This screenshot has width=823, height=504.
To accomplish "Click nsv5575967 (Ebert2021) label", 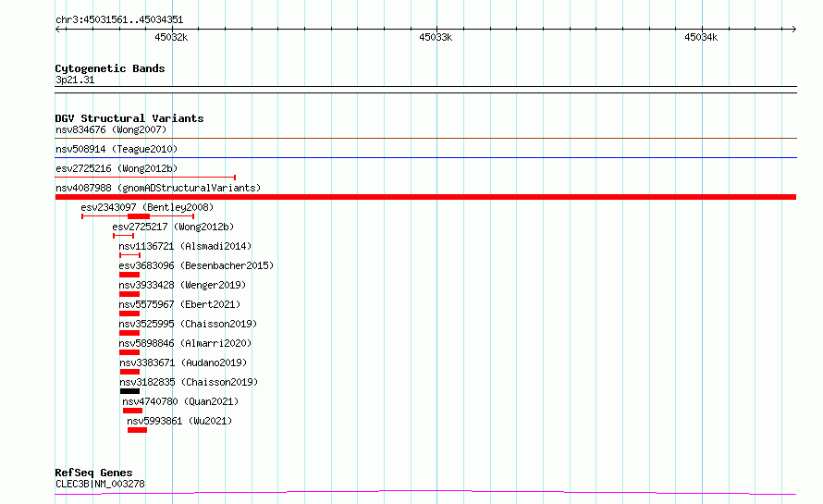I will [x=179, y=304].
